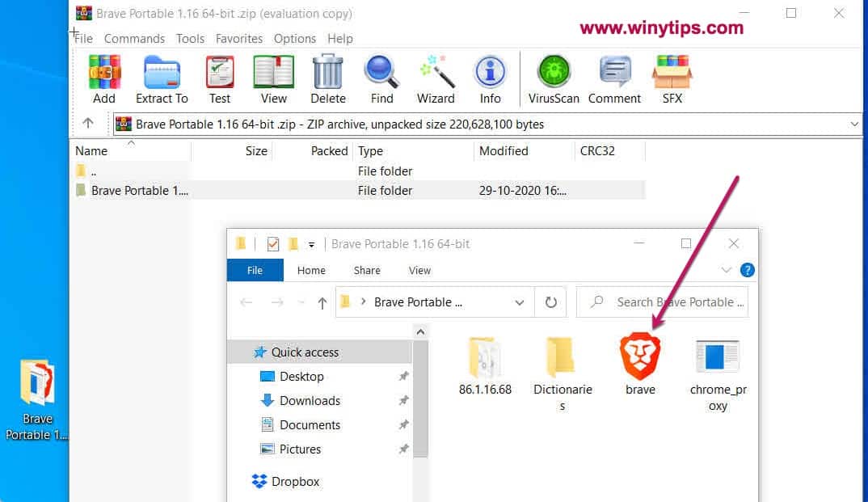This screenshot has width=868, height=502.
Task: Open WinRAR Favorites menu
Action: pos(239,39)
